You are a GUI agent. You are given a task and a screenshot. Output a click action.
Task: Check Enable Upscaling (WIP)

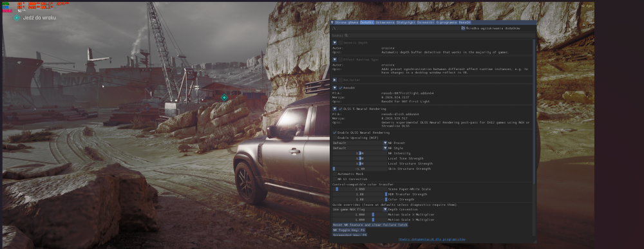pyautogui.click(x=335, y=138)
